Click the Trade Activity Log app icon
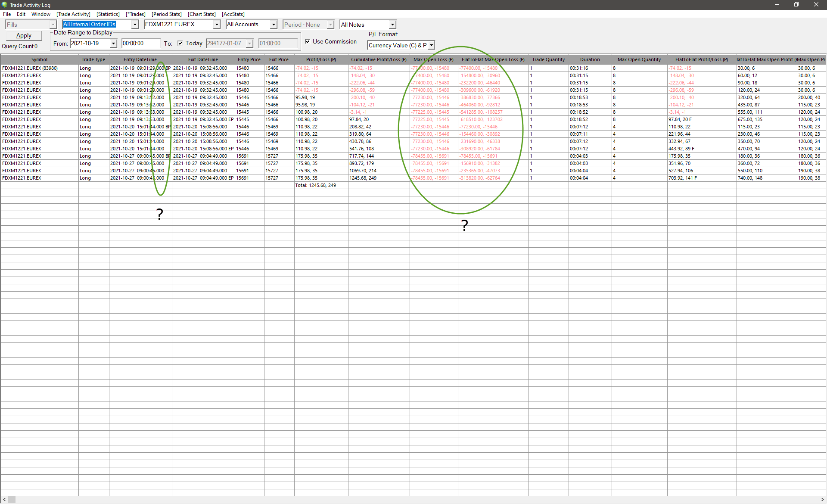827x504 pixels. [x=4, y=5]
